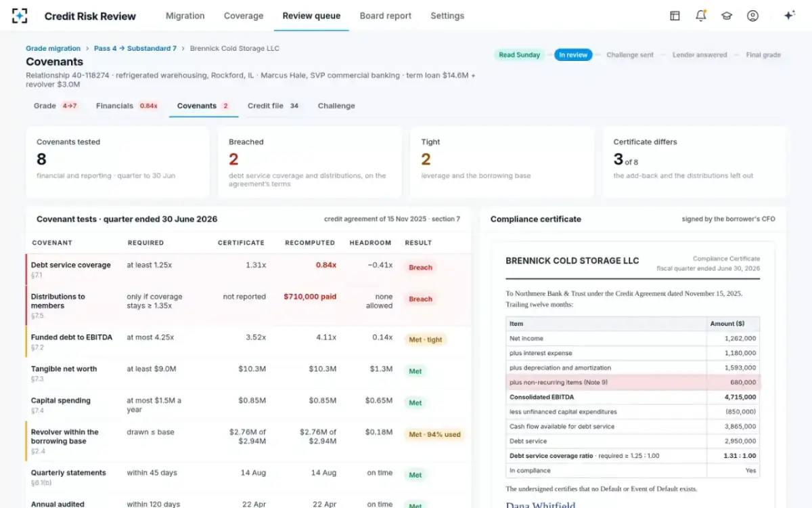The image size is (812, 508).
Task: Launch the sparkle AI assistant icon
Action: (789, 16)
